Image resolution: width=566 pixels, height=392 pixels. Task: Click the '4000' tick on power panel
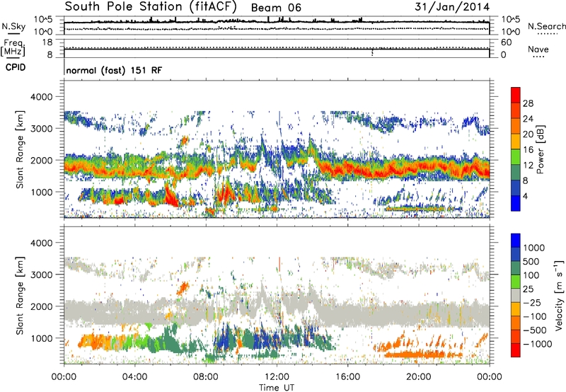pos(42,97)
